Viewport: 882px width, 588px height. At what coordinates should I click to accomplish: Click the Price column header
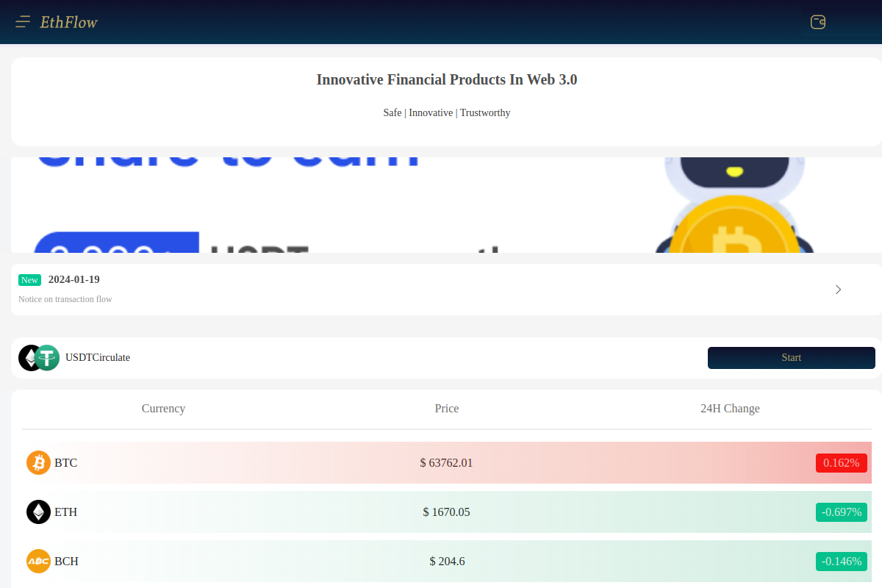click(x=447, y=408)
